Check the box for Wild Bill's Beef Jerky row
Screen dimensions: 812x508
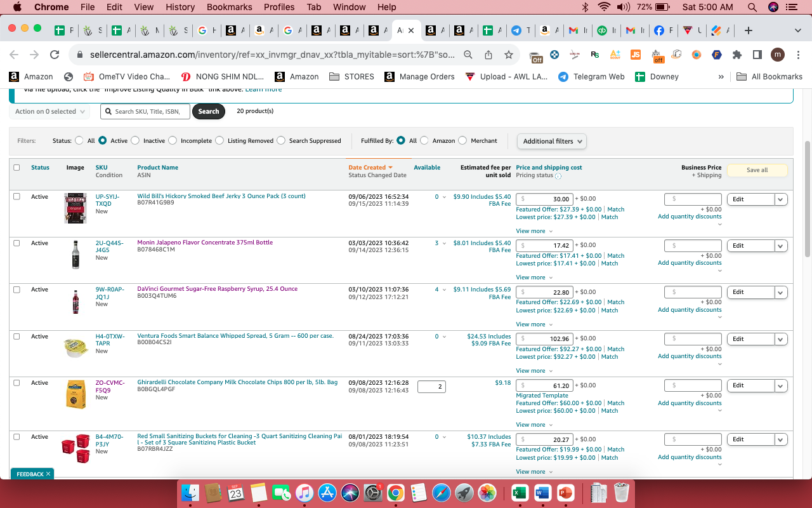(x=16, y=197)
